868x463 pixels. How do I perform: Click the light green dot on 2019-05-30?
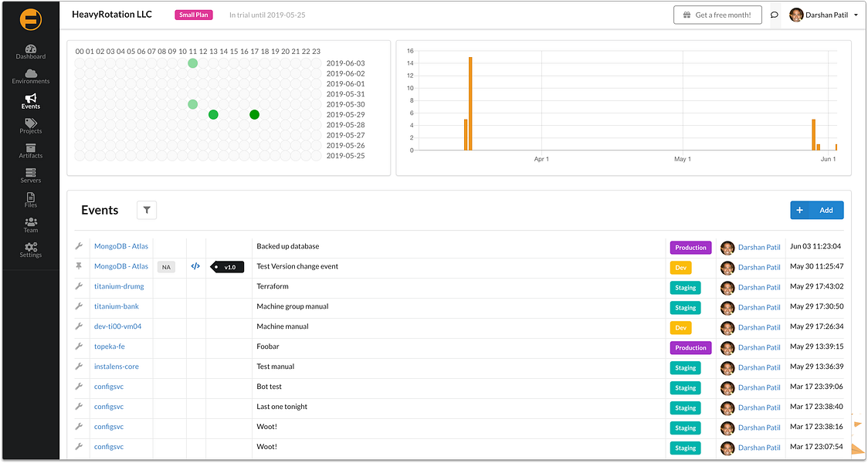coord(192,104)
